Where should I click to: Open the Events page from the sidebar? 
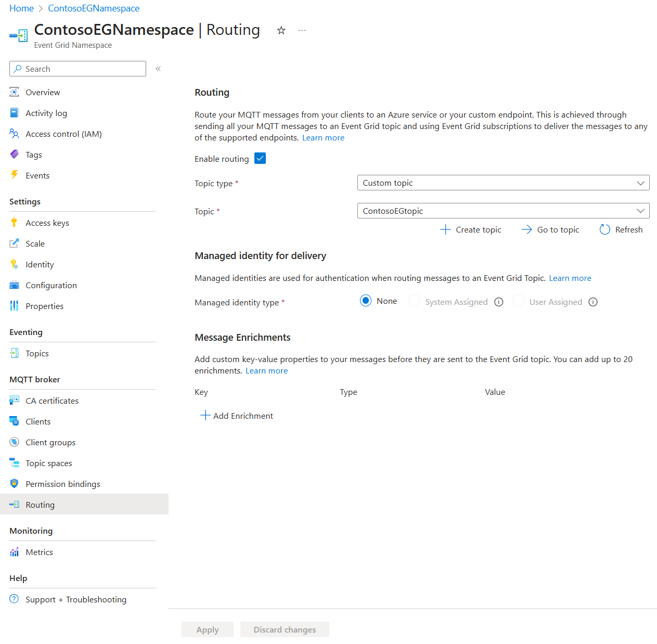pos(37,175)
